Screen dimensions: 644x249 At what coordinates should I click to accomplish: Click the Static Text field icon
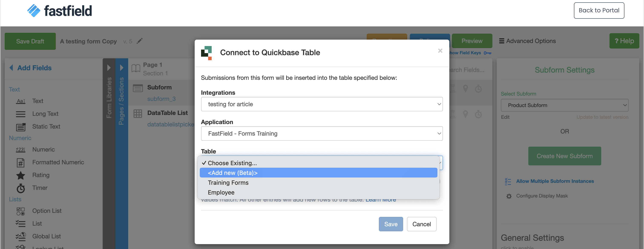(x=20, y=127)
